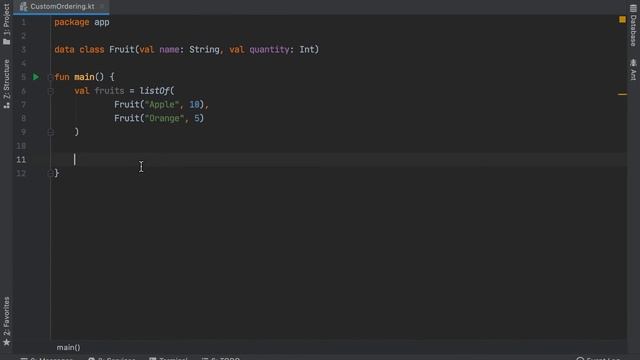
Task: Click the "class" keyword on line 3
Action: point(92,50)
